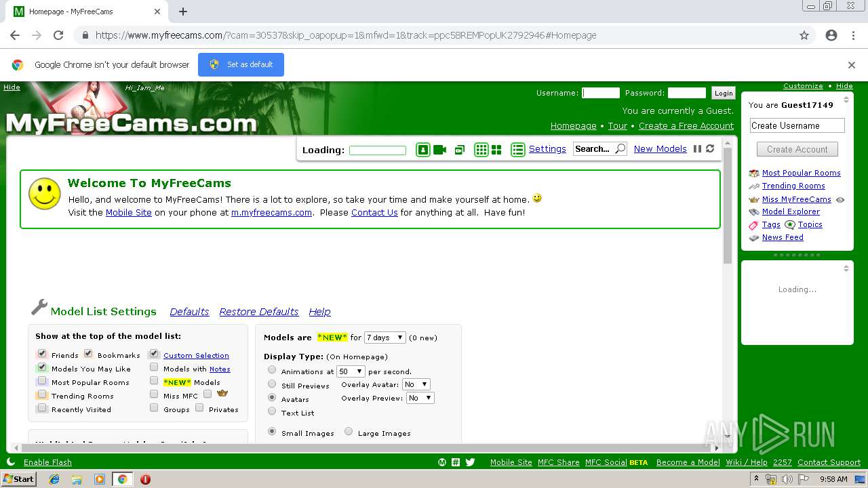
Task: Enable Most Popular Rooms checkbox
Action: pos(42,381)
